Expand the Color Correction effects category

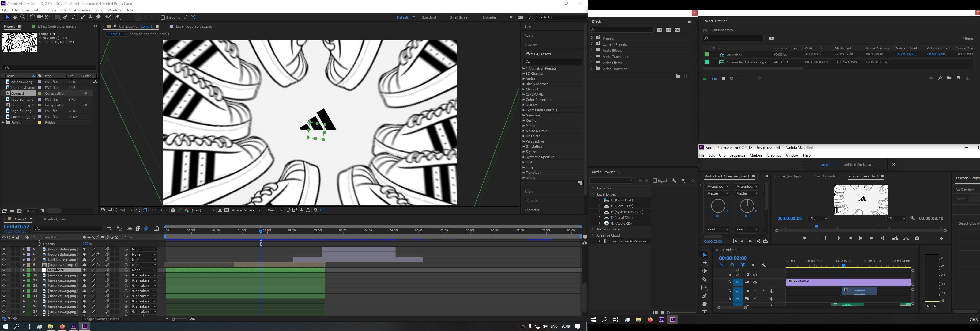tap(524, 99)
